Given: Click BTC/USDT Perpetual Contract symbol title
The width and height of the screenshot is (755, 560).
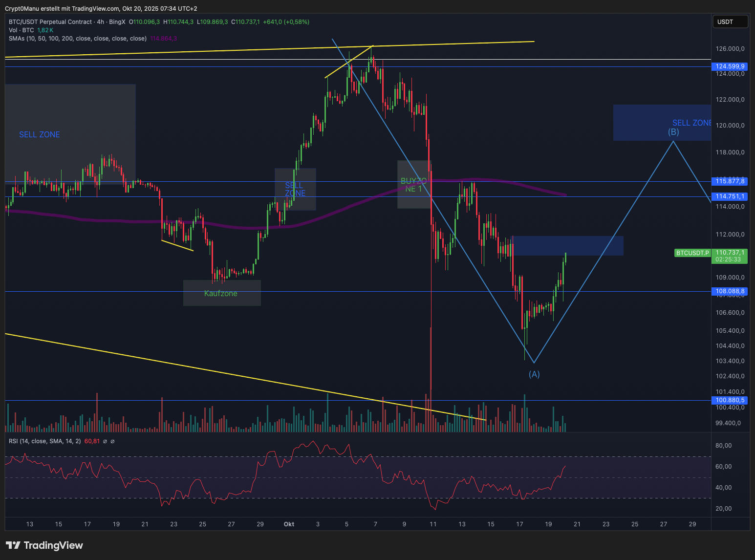Looking at the screenshot, I should (x=50, y=22).
